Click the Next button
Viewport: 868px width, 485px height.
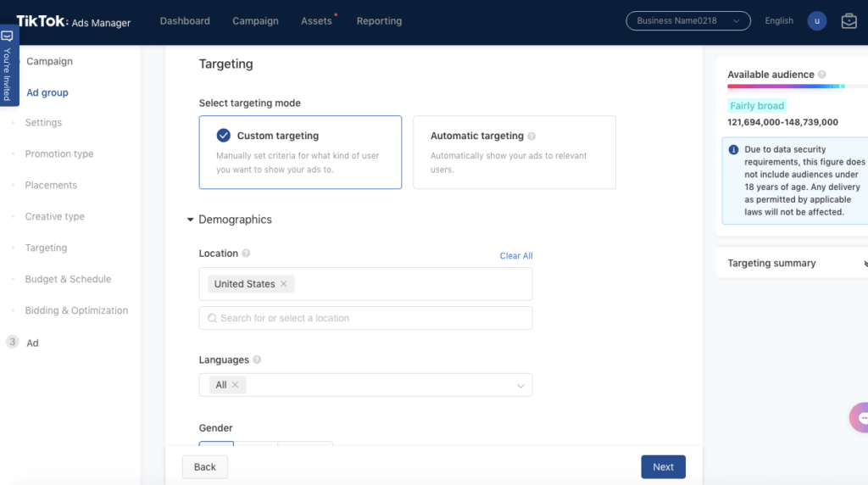[663, 467]
